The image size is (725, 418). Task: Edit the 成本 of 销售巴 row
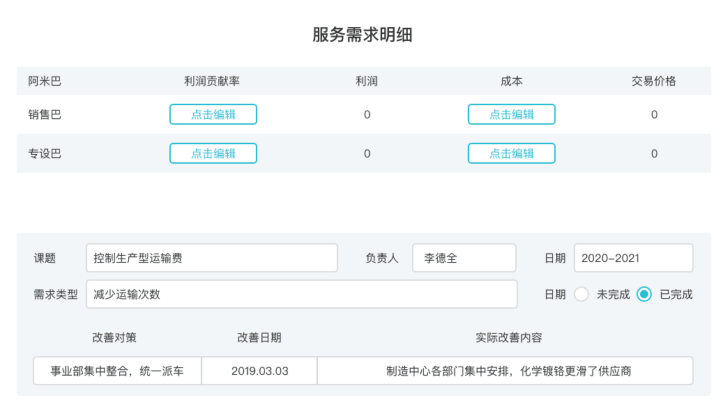tap(511, 114)
